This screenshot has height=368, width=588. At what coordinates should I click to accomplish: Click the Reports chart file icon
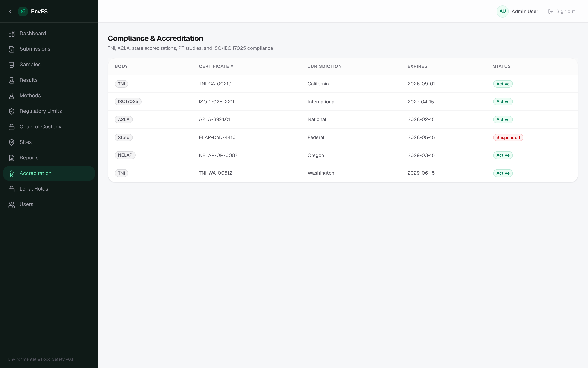[x=12, y=158]
